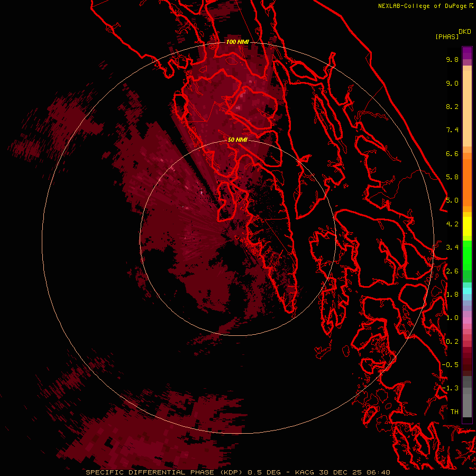Click the 4.2 scale value
Screen dimensions: 476x476
[452, 224]
